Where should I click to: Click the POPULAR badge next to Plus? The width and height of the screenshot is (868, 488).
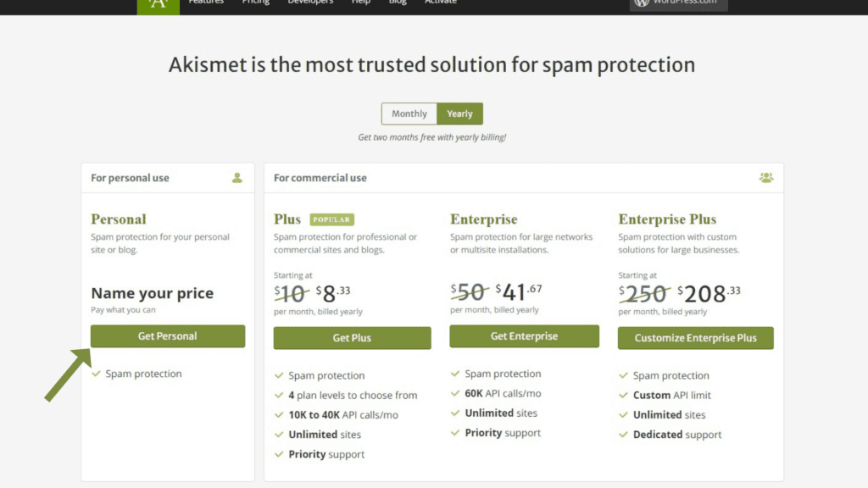pos(331,219)
